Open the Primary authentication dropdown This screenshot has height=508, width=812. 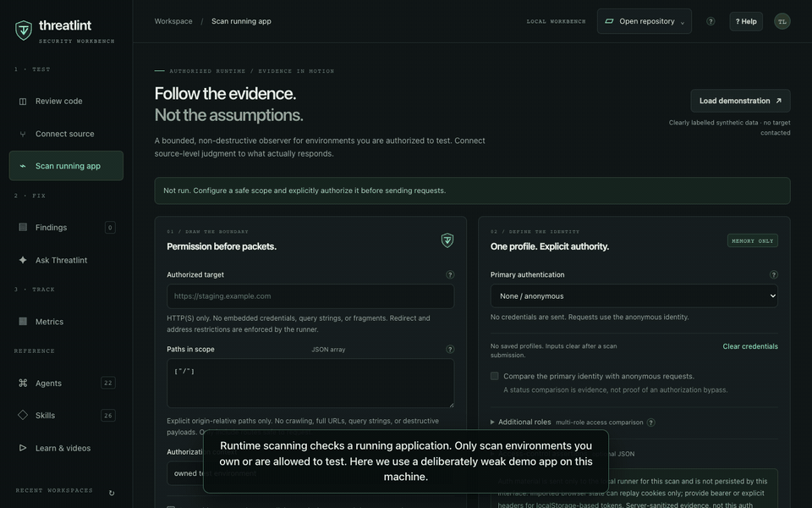(x=634, y=296)
